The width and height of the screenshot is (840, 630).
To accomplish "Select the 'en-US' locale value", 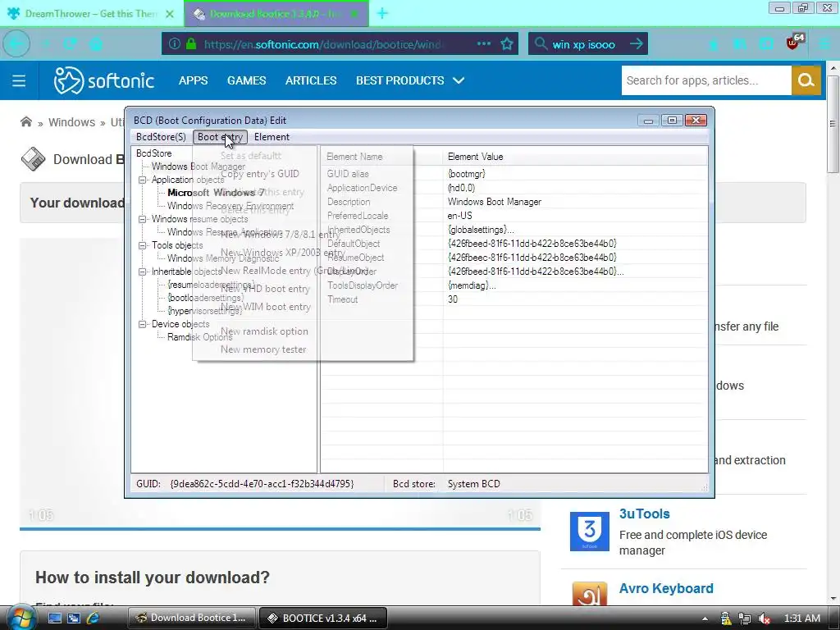I will 459,216.
